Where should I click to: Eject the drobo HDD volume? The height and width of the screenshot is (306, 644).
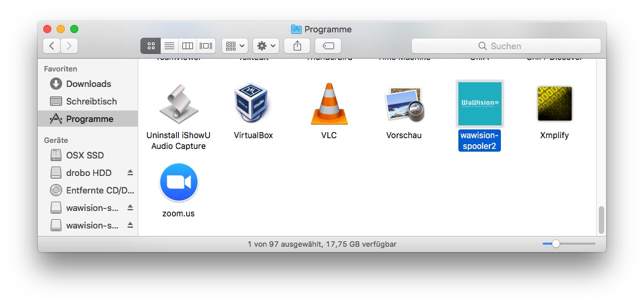tap(130, 173)
